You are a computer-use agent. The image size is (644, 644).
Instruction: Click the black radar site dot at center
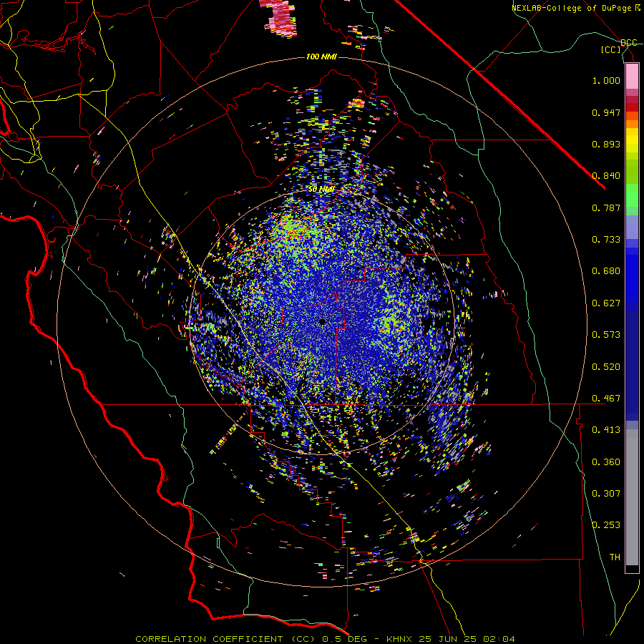[323, 321]
